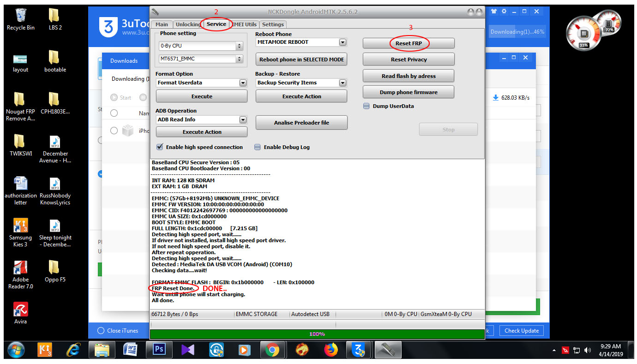Image resolution: width=637 pixels, height=364 pixels.
Task: Switch to 3uTools taskbar icon
Action: click(359, 351)
